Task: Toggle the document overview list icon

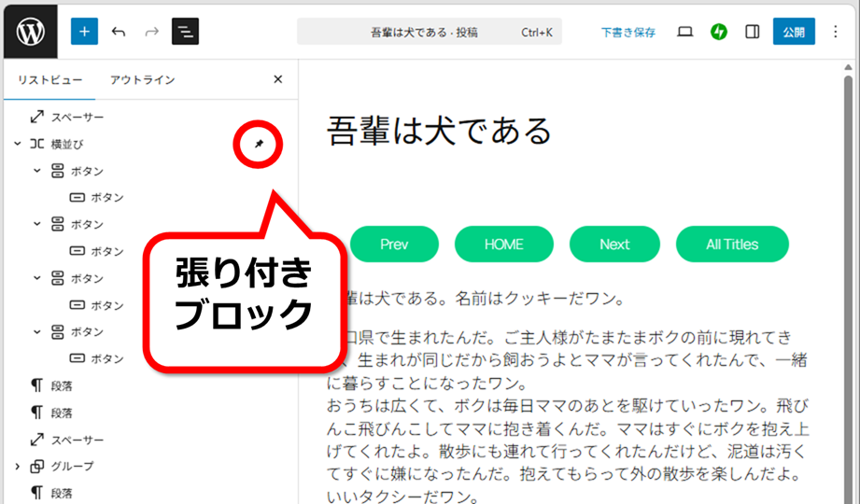Action: 185,32
